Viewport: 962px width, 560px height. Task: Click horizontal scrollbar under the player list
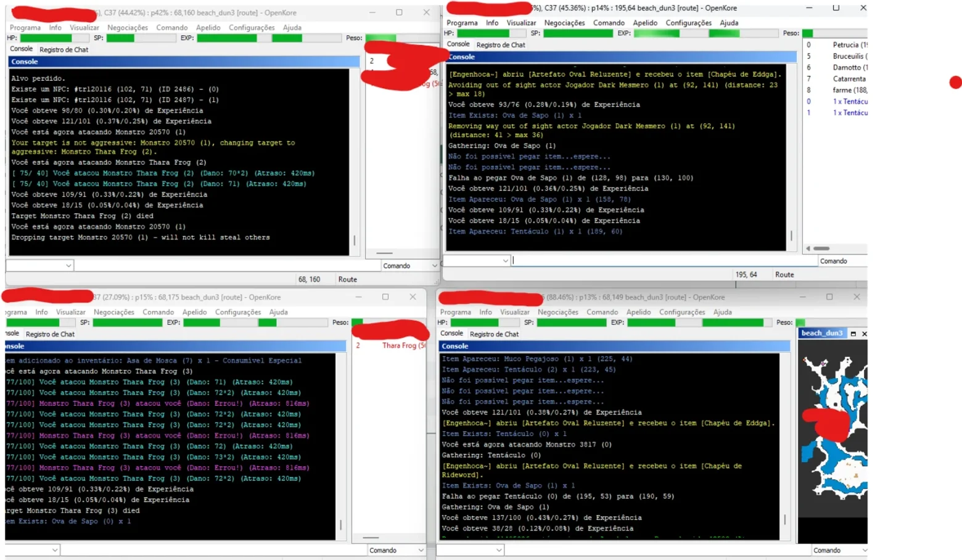[836, 249]
